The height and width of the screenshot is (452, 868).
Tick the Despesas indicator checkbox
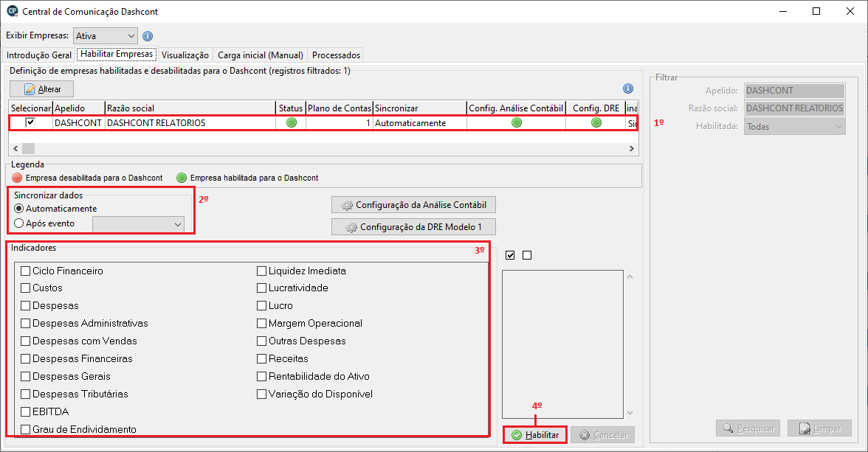(x=25, y=306)
